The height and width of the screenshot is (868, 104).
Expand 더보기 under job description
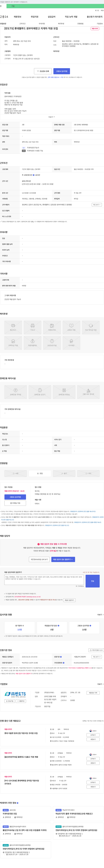click(x=52, y=117)
